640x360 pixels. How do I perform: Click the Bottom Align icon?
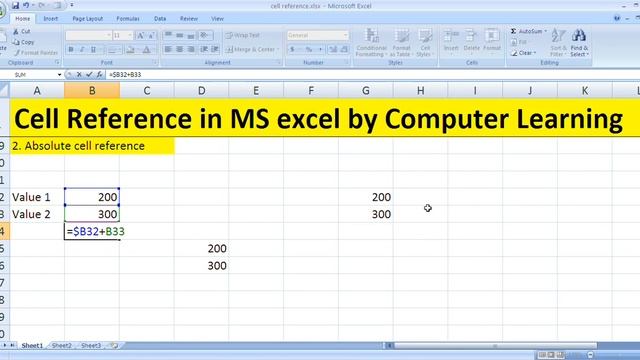point(191,36)
